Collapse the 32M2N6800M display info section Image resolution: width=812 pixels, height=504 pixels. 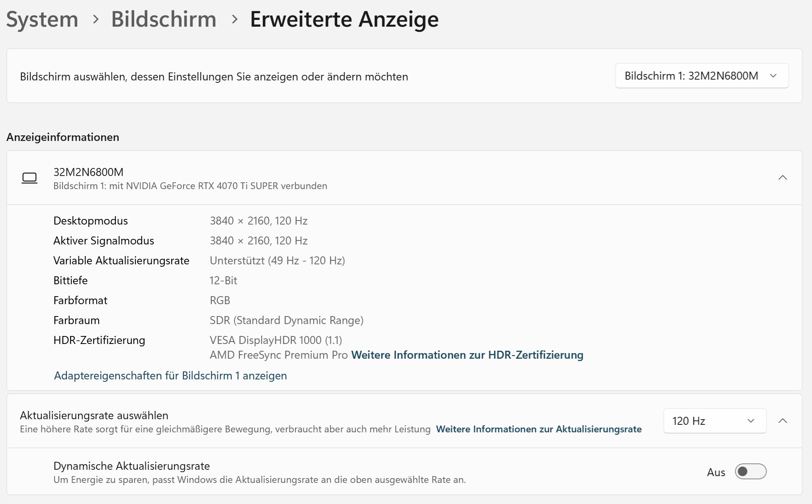pos(782,178)
